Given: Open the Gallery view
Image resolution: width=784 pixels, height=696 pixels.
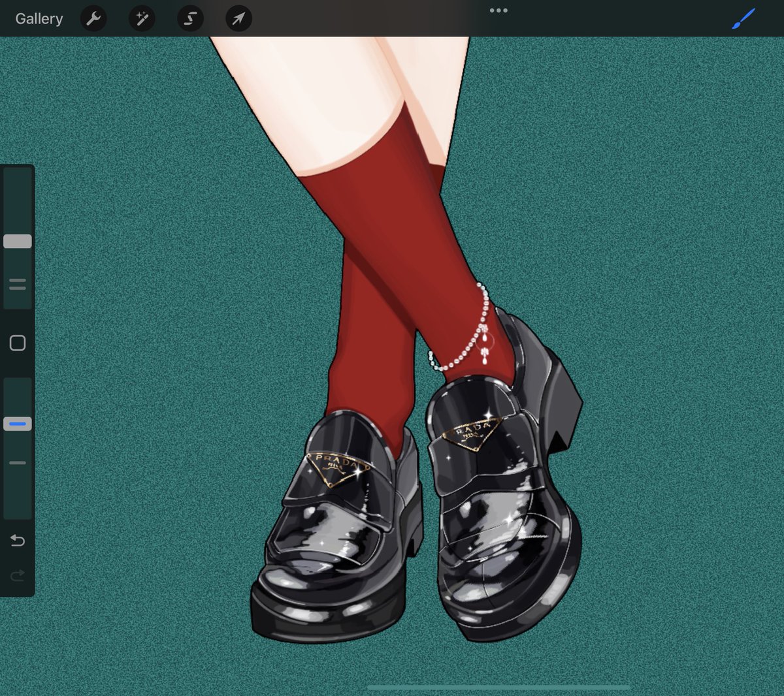Looking at the screenshot, I should [x=39, y=18].
